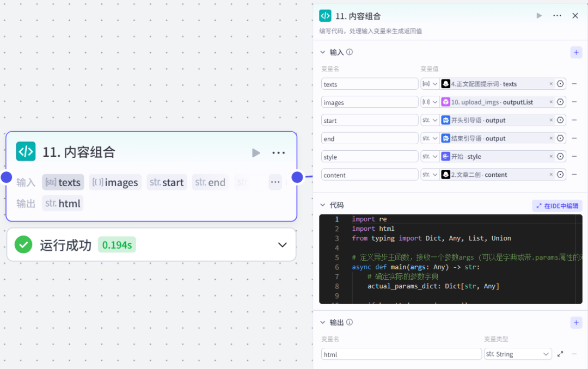Screen dimensions: 588x369
Task: Expand the html output type with the diagonal arrows icon
Action: [x=560, y=354]
